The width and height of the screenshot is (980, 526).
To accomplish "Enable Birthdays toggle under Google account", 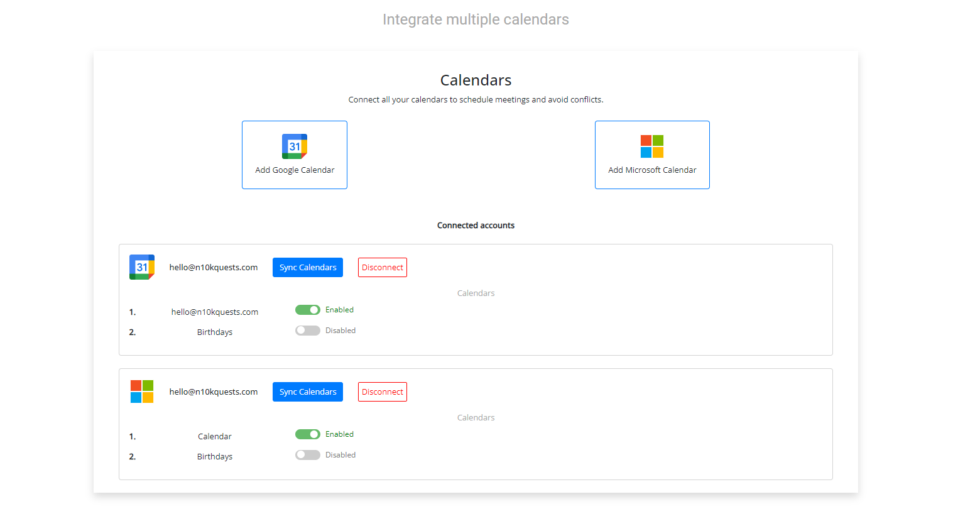I will [308, 331].
